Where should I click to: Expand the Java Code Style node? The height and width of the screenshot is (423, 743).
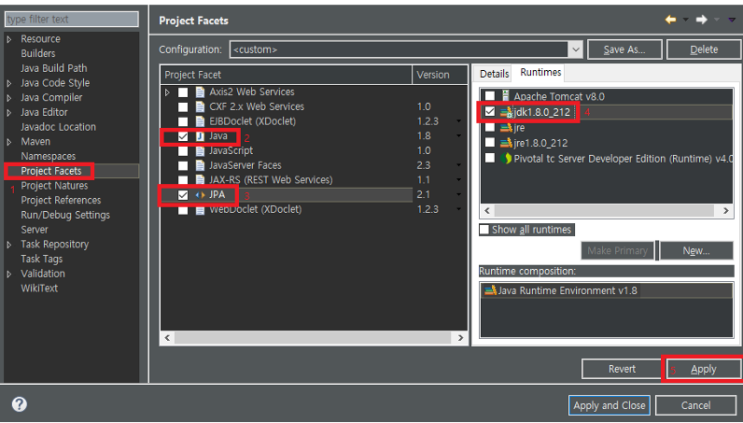click(x=9, y=83)
